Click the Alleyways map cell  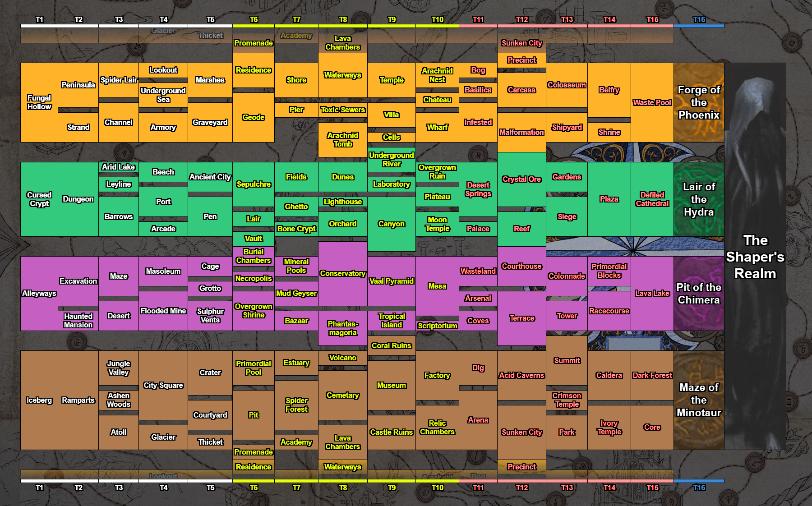tap(39, 294)
